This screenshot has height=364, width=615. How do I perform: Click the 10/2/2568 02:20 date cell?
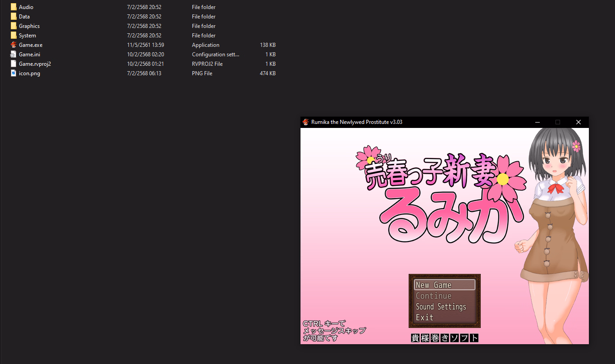coord(146,55)
